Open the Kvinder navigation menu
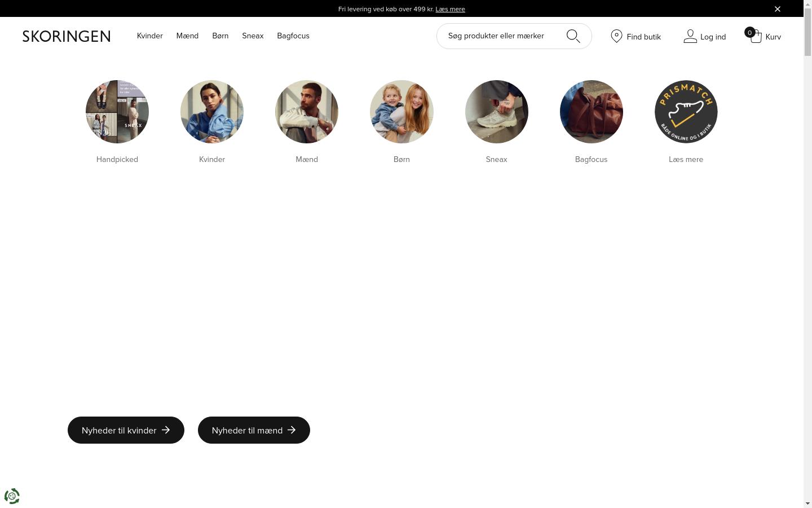812x508 pixels. (x=150, y=36)
